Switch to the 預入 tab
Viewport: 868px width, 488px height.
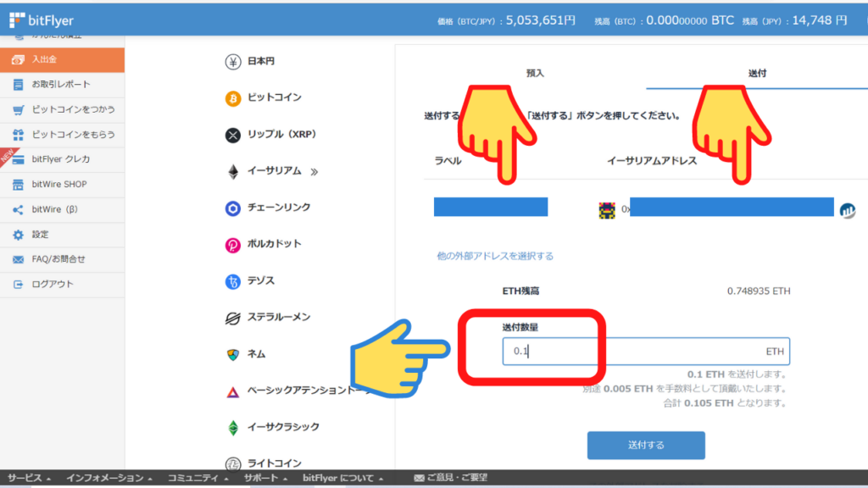[535, 73]
